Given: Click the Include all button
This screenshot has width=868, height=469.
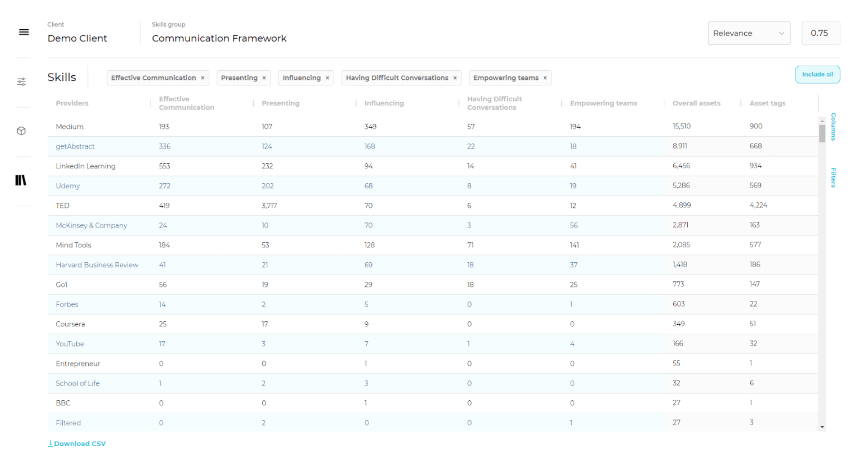Looking at the screenshot, I should 817,74.
